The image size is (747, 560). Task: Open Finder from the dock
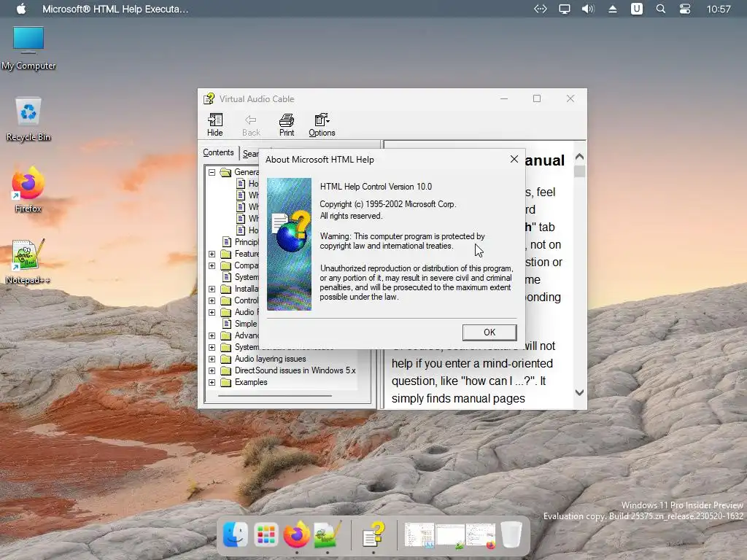click(236, 534)
